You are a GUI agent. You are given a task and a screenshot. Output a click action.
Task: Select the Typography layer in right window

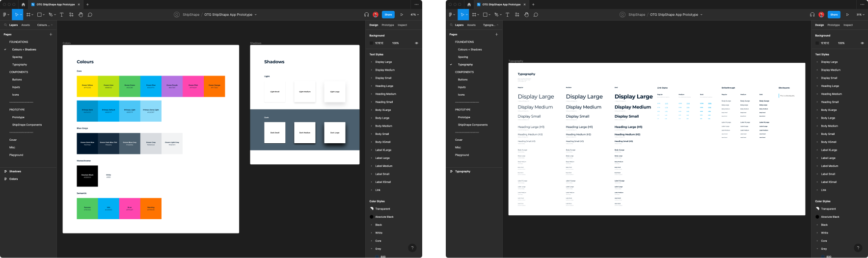pyautogui.click(x=462, y=171)
